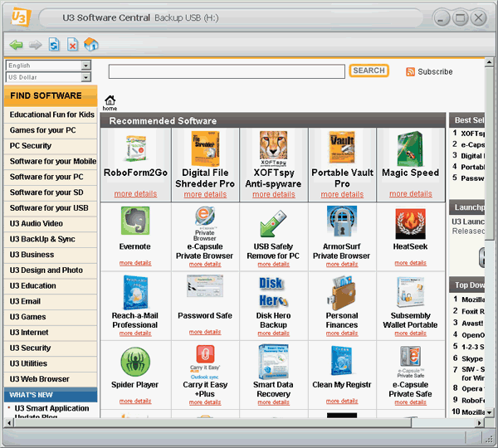Select Games for your PC category
The width and height of the screenshot is (498, 448).
[42, 130]
